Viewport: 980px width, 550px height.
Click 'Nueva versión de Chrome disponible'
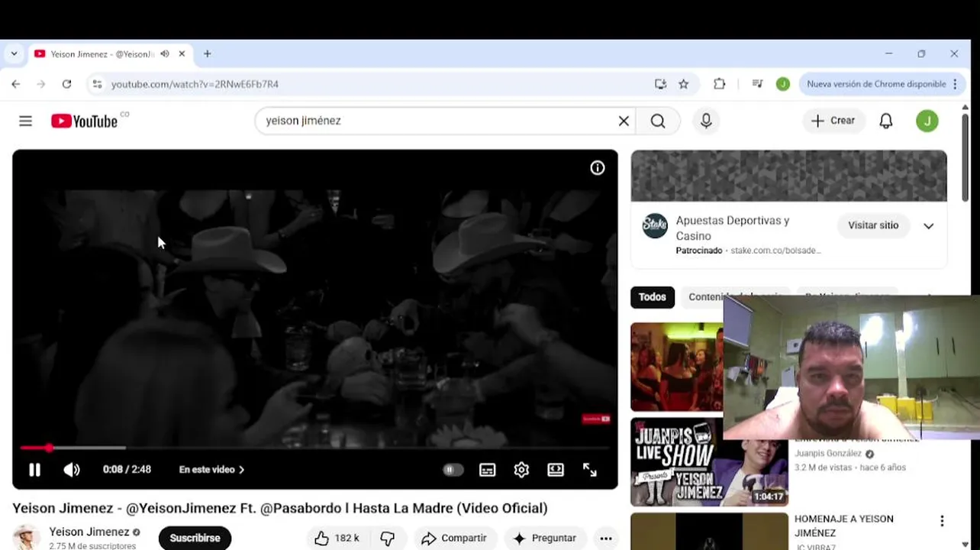click(876, 84)
